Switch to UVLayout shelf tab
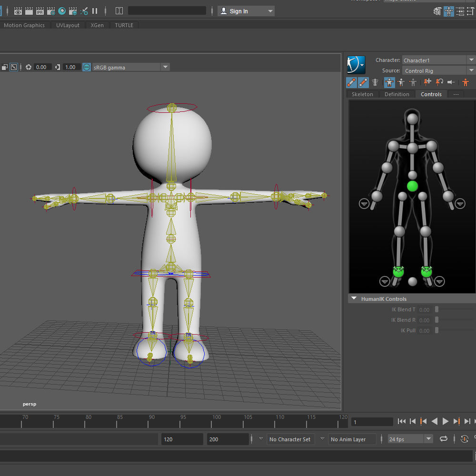The width and height of the screenshot is (476, 476). [68, 25]
